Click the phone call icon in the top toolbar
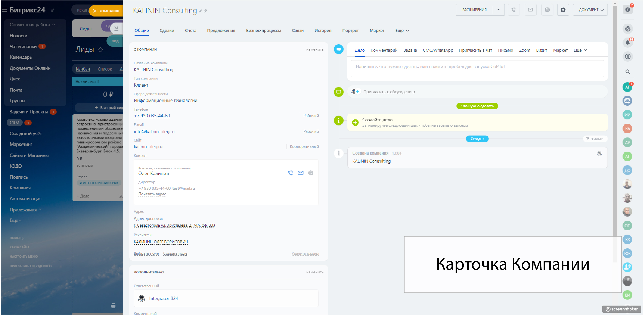 [513, 10]
